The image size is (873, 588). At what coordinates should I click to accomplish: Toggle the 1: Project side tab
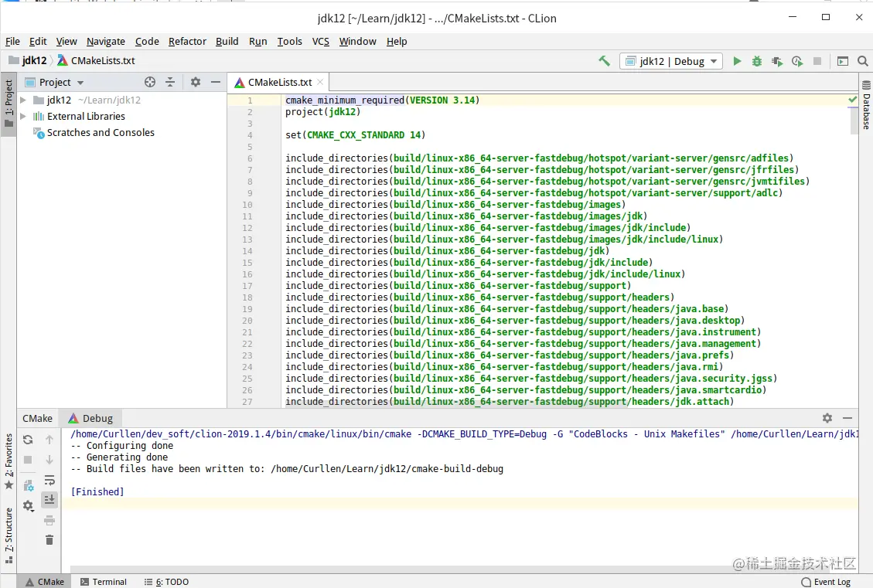click(x=9, y=104)
